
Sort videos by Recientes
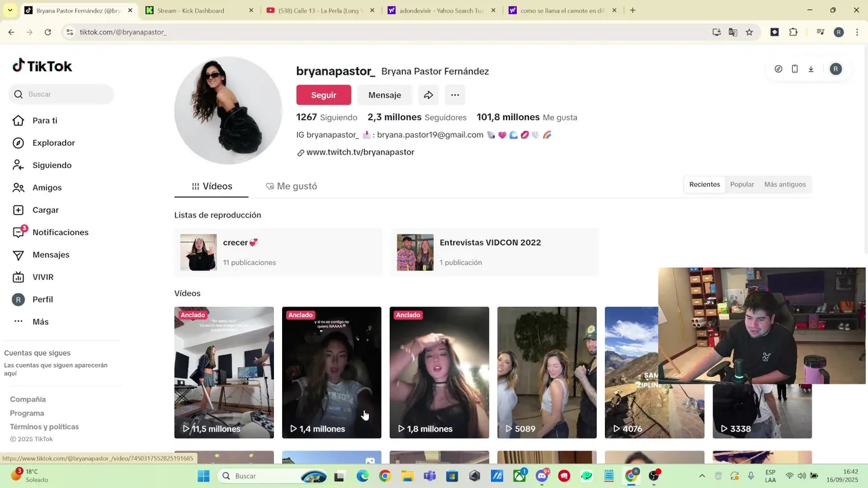point(705,184)
